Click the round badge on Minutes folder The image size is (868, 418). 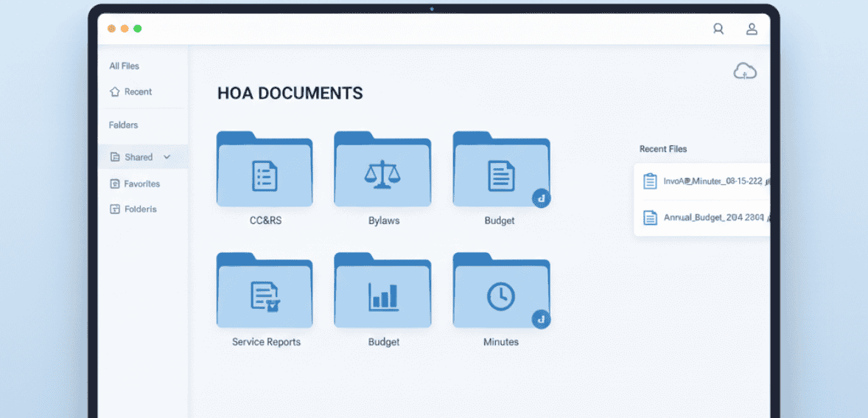(x=541, y=319)
